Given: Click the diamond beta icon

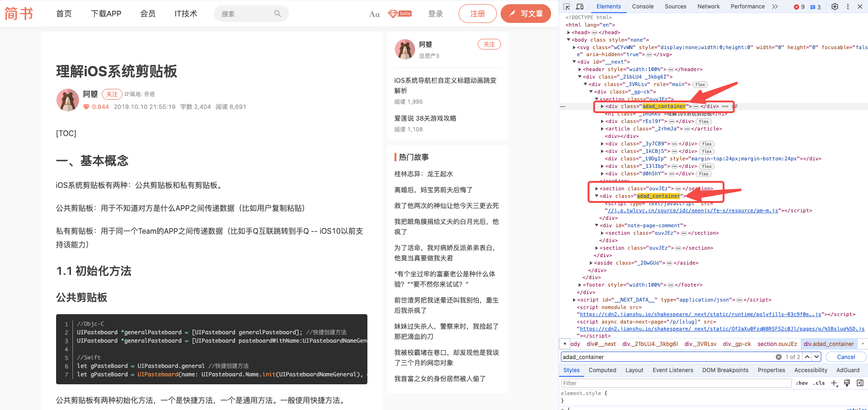Looking at the screenshot, I should (x=400, y=14).
